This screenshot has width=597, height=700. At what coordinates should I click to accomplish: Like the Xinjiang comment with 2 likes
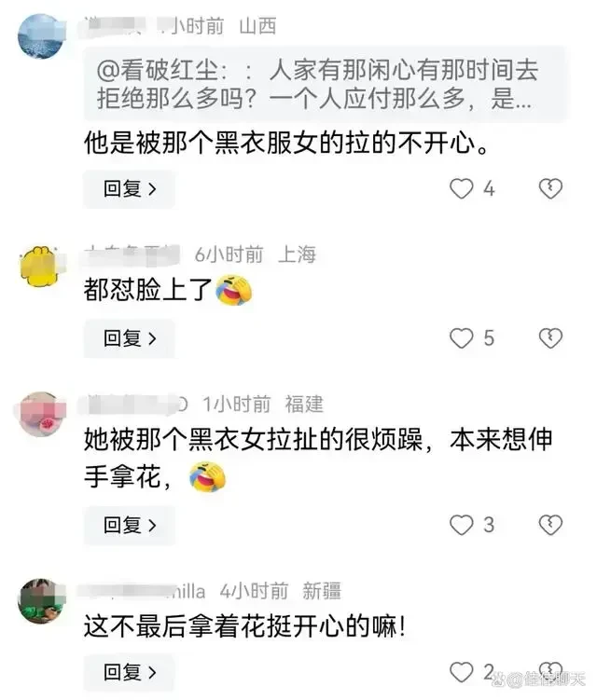(x=461, y=672)
